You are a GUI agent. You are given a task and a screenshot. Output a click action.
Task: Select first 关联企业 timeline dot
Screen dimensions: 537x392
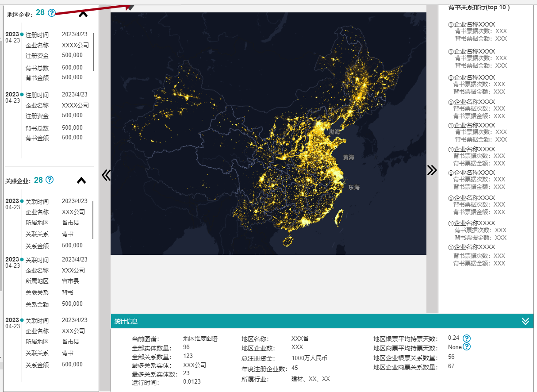(22, 201)
